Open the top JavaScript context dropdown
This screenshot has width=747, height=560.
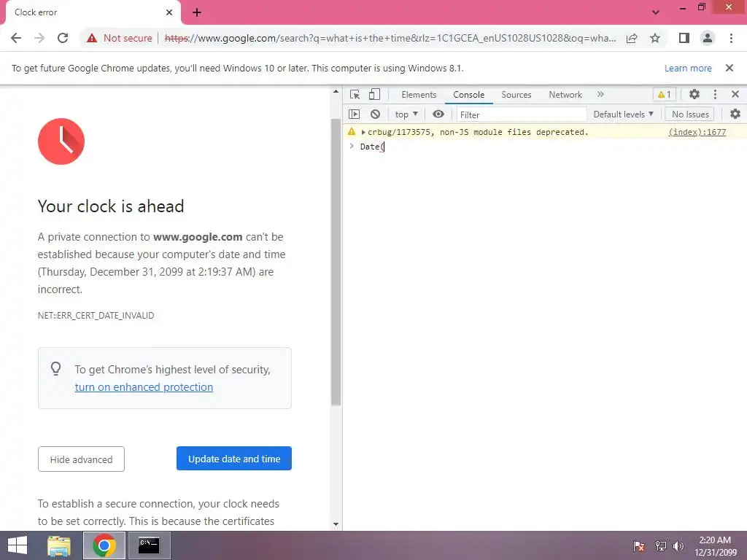tap(406, 114)
